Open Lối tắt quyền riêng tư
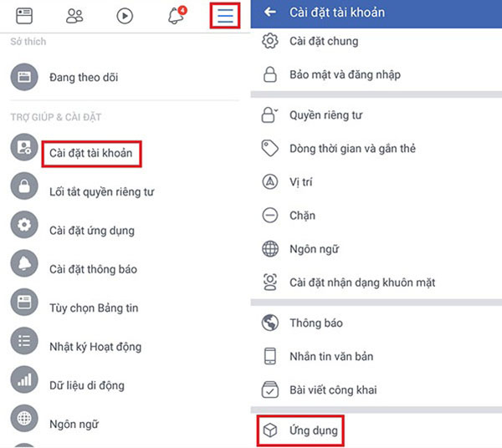The height and width of the screenshot is (448, 502). pyautogui.click(x=102, y=192)
